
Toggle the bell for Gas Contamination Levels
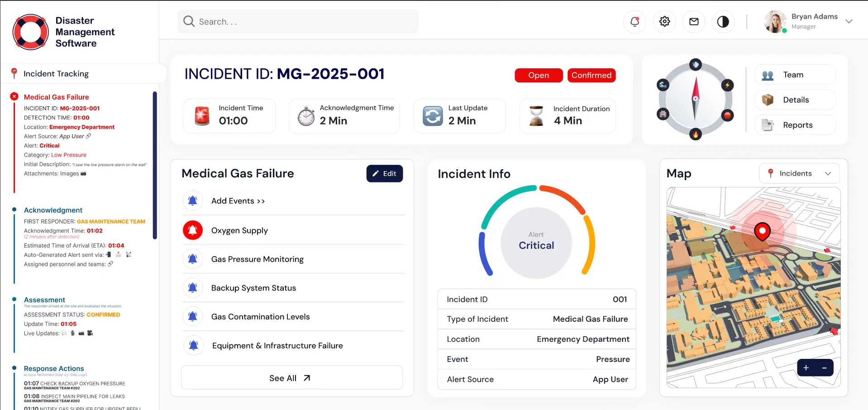pos(193,316)
